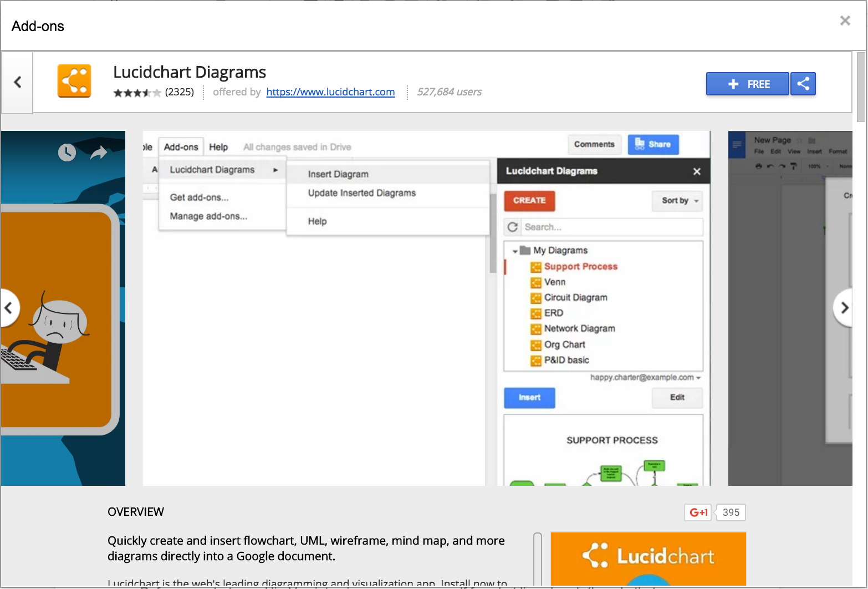868x589 pixels.
Task: Install add-on with the FREE button
Action: click(747, 84)
